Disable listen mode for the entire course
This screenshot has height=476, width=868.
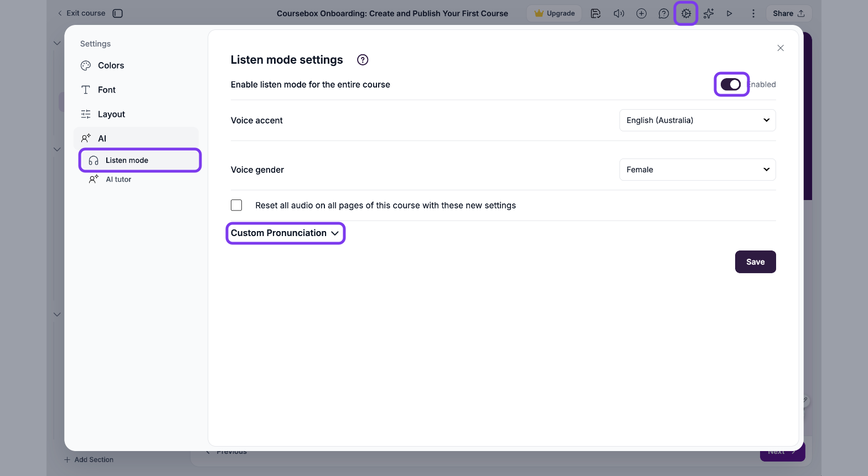click(x=731, y=84)
